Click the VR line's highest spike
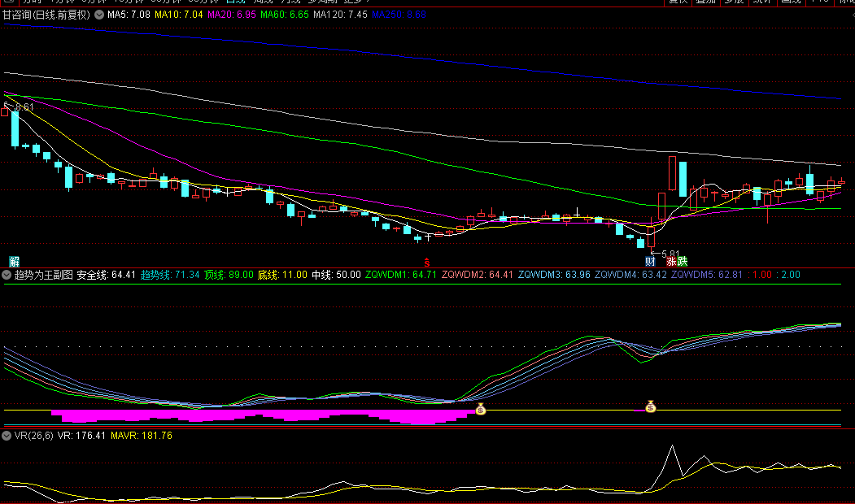This screenshot has width=855, height=504. click(672, 446)
